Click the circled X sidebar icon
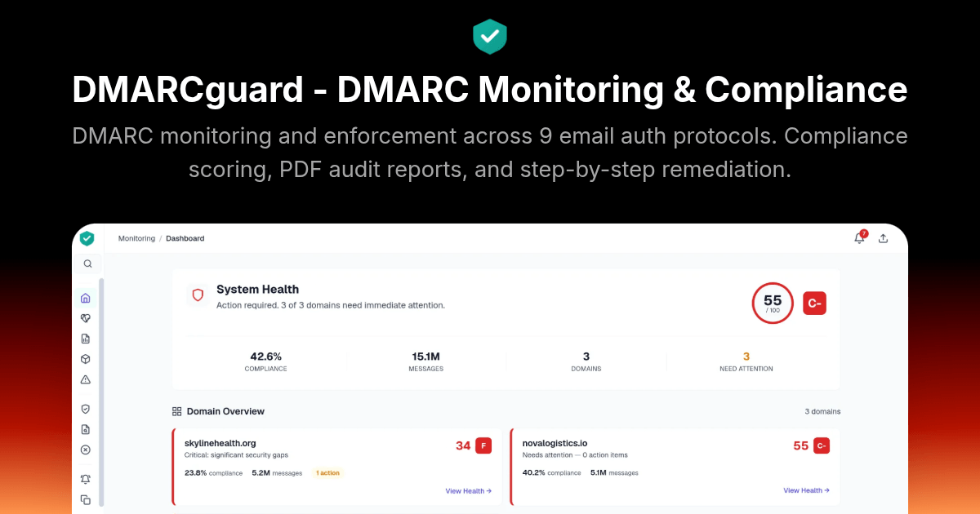The image size is (980, 514). coord(86,450)
